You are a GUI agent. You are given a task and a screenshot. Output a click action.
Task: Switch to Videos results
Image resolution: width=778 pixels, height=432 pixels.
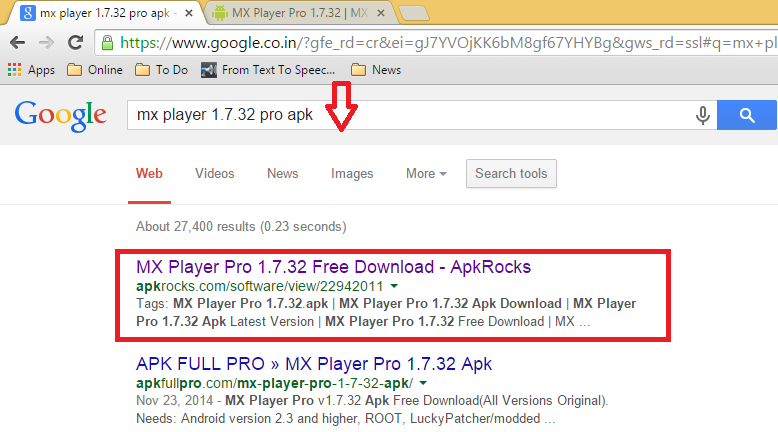(x=214, y=174)
